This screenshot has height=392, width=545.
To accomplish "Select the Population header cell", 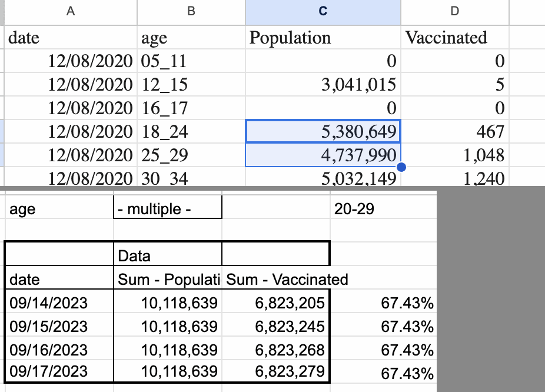I will click(x=323, y=38).
